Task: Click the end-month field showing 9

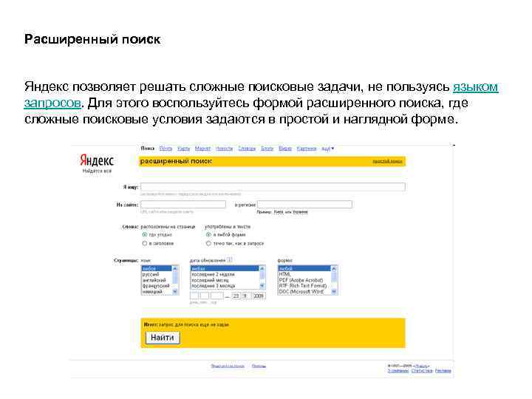Action: click(x=246, y=296)
